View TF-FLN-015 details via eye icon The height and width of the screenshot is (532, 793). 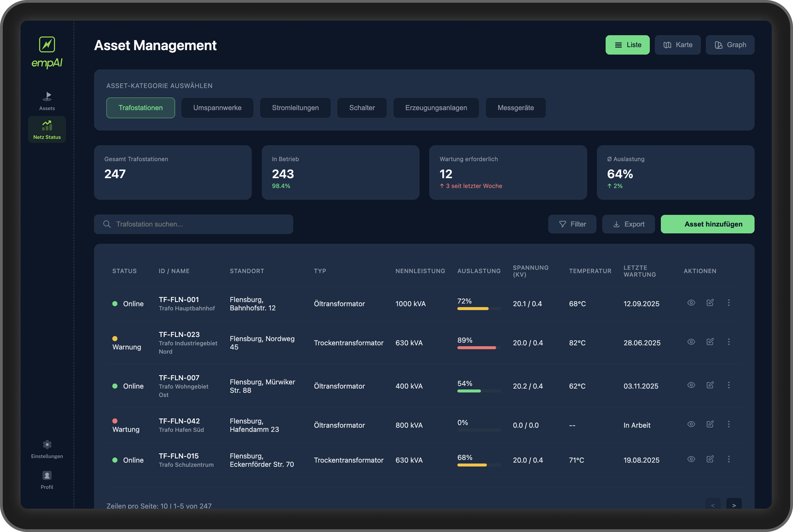[x=691, y=459]
